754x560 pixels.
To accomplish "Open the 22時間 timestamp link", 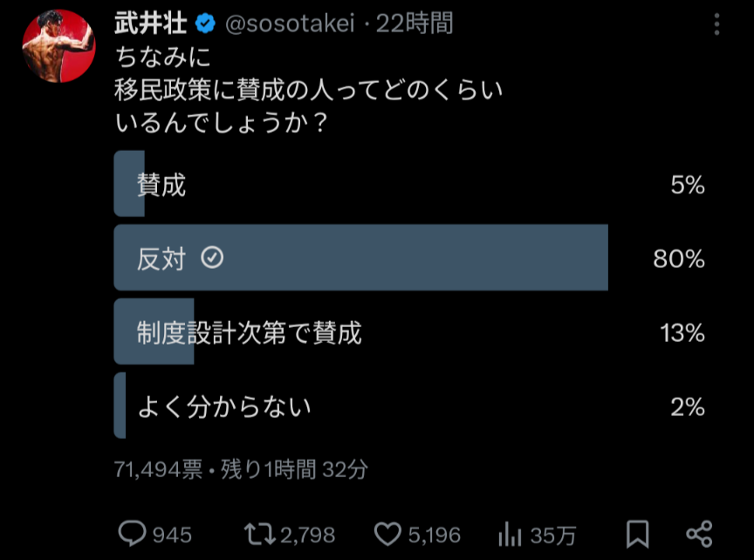I will click(x=415, y=24).
